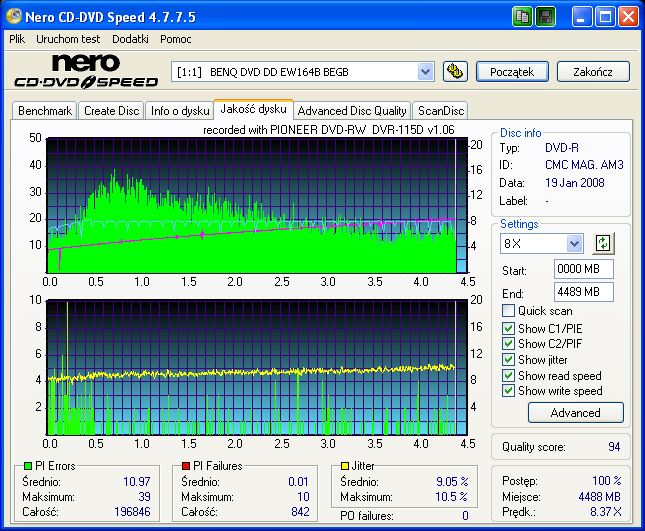
Task: Switch to Advanced Disc Quality tab
Action: point(352,111)
